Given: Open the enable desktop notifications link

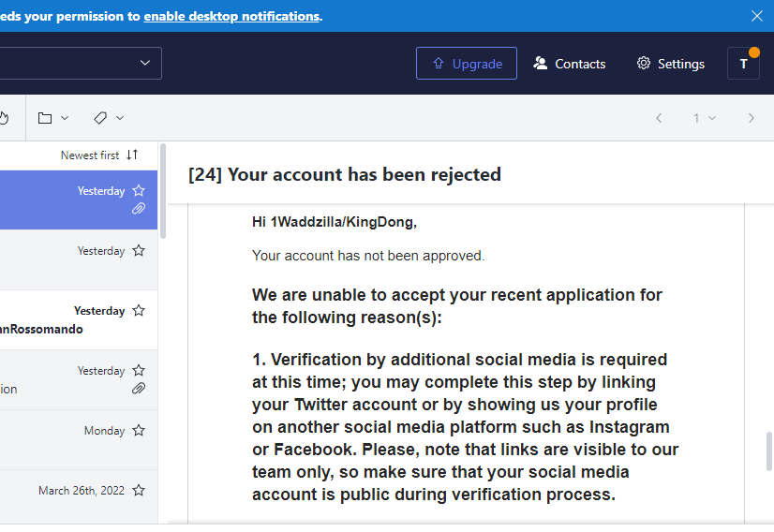Looking at the screenshot, I should (x=231, y=16).
